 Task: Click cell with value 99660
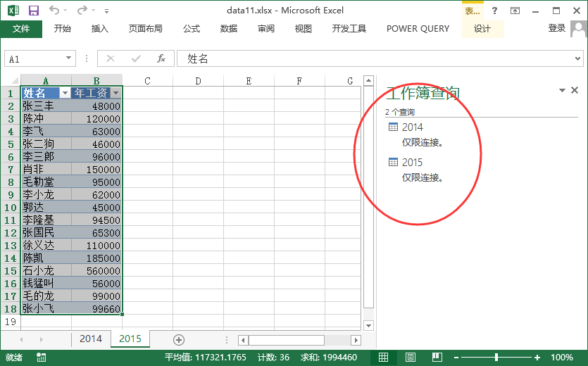[x=96, y=308]
